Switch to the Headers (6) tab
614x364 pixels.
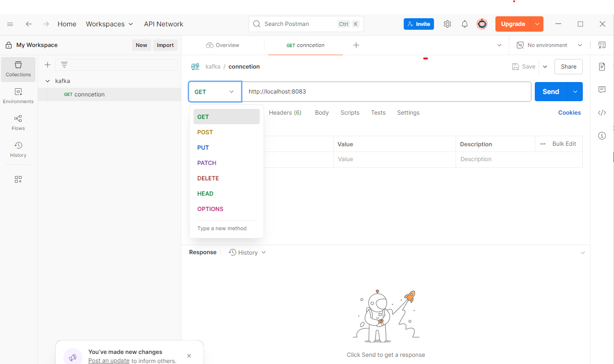pyautogui.click(x=285, y=113)
